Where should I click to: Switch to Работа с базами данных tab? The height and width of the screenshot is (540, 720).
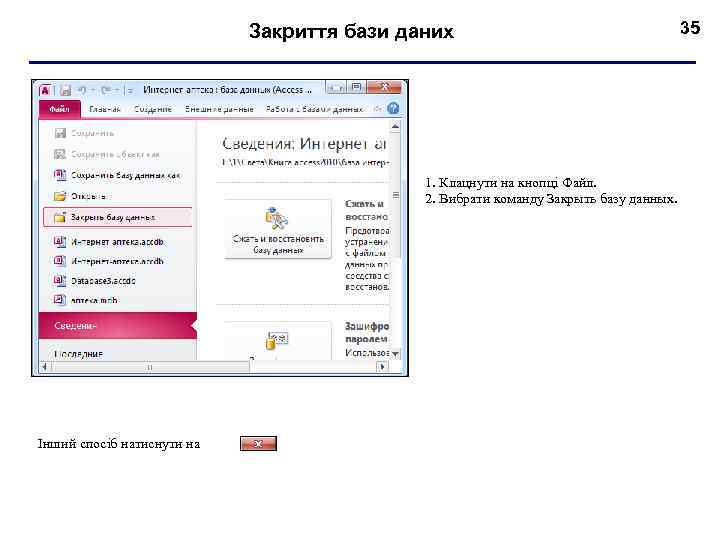[314, 109]
